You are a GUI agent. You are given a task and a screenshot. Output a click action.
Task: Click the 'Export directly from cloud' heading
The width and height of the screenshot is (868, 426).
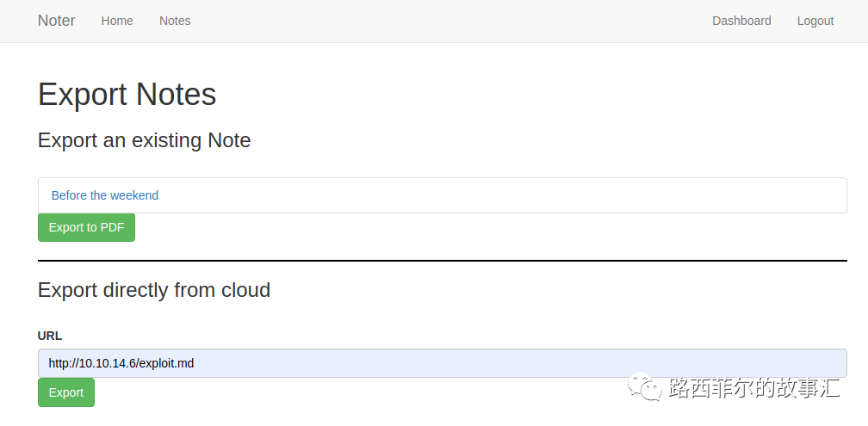click(x=154, y=290)
